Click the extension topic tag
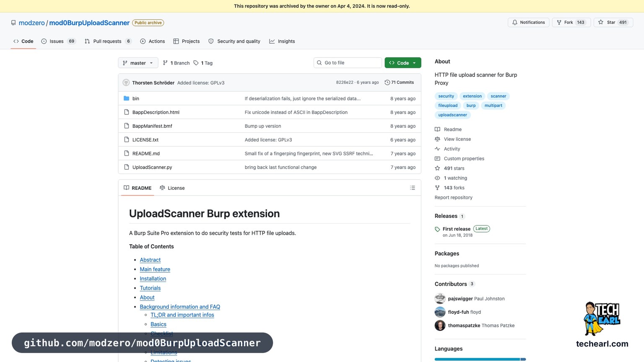This screenshot has width=644, height=362. 472,96
